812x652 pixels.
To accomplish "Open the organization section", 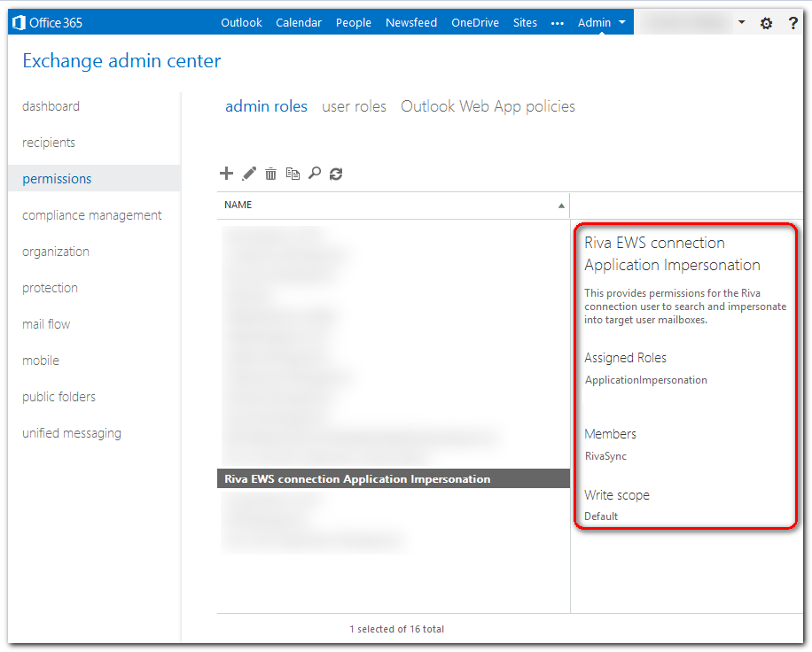I will 56,252.
